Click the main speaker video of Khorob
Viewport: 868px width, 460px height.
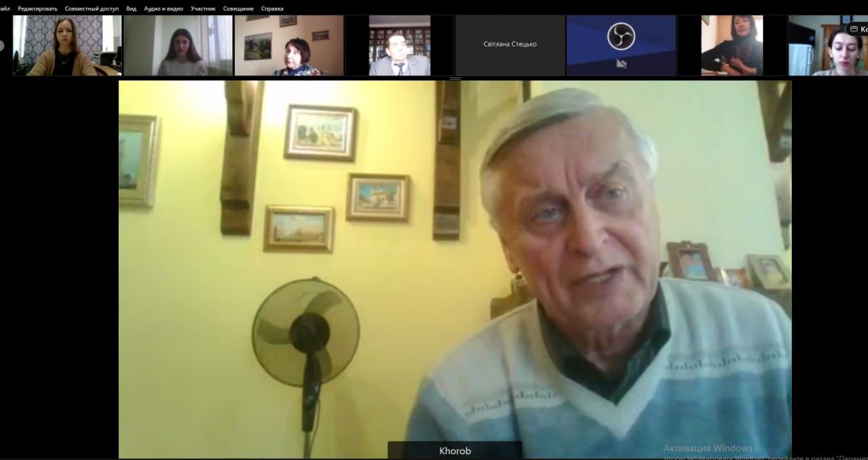(x=455, y=269)
